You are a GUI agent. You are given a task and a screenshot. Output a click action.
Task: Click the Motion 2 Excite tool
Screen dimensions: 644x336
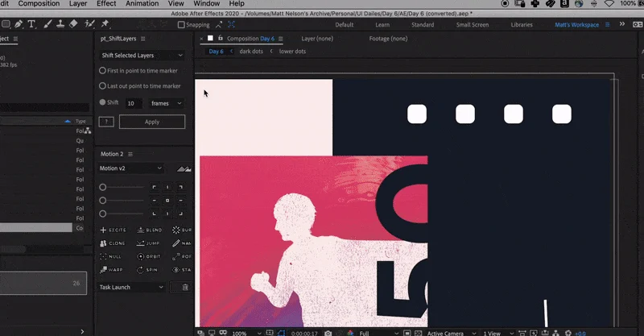pyautogui.click(x=113, y=230)
